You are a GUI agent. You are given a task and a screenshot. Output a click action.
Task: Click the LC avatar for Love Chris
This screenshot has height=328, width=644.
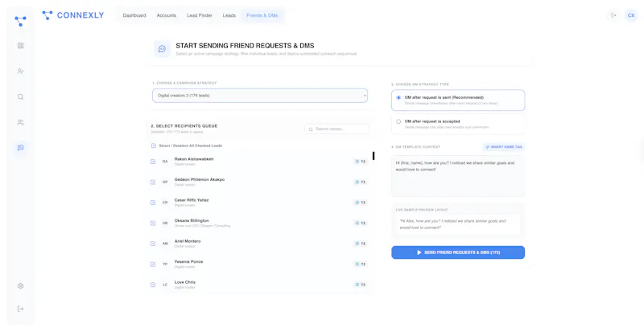(x=165, y=285)
